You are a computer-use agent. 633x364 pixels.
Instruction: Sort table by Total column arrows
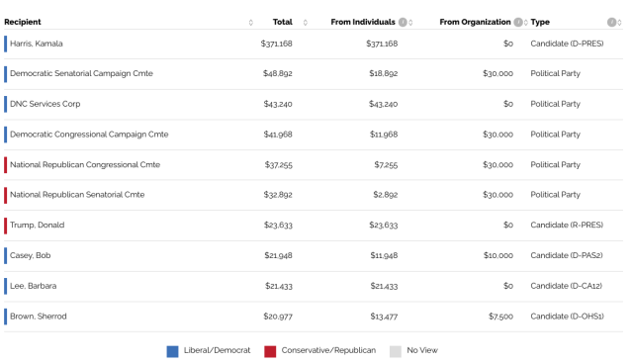(x=306, y=23)
